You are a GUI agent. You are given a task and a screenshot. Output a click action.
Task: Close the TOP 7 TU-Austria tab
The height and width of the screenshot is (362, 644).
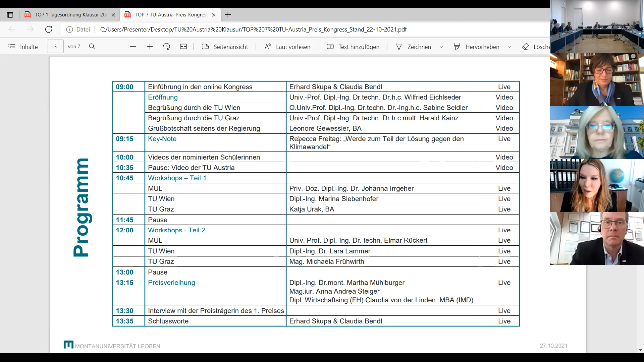point(214,15)
